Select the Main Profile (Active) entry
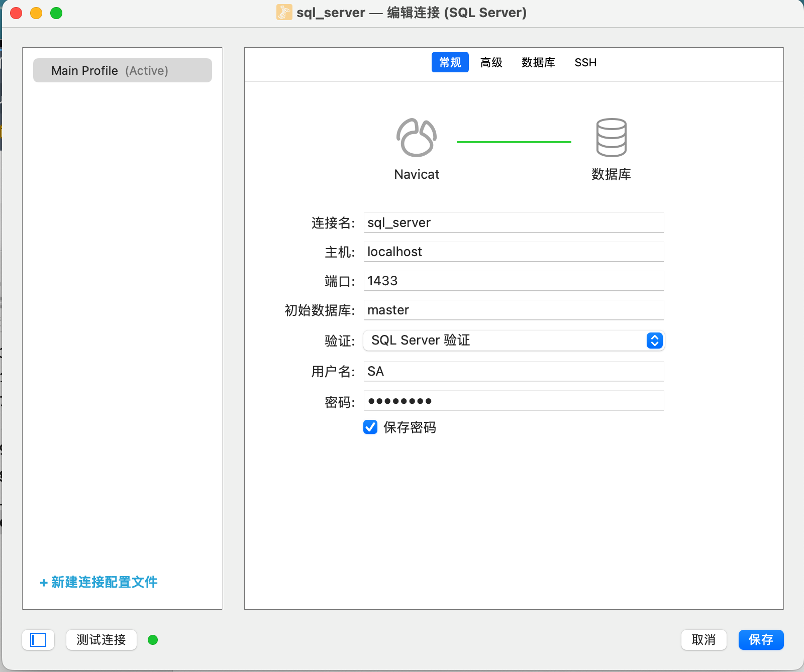804x672 pixels. point(123,70)
